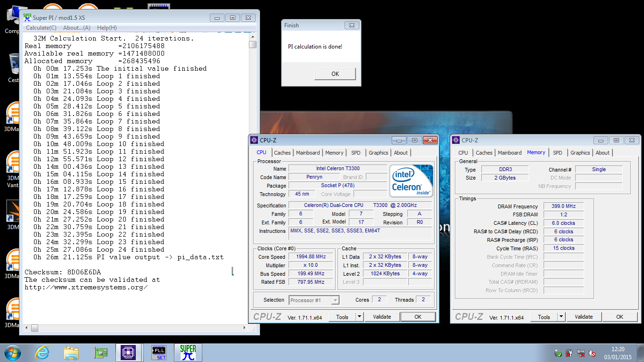The width and height of the screenshot is (644, 362).
Task: Open Caches tab in right CPU-Z window
Action: click(484, 153)
